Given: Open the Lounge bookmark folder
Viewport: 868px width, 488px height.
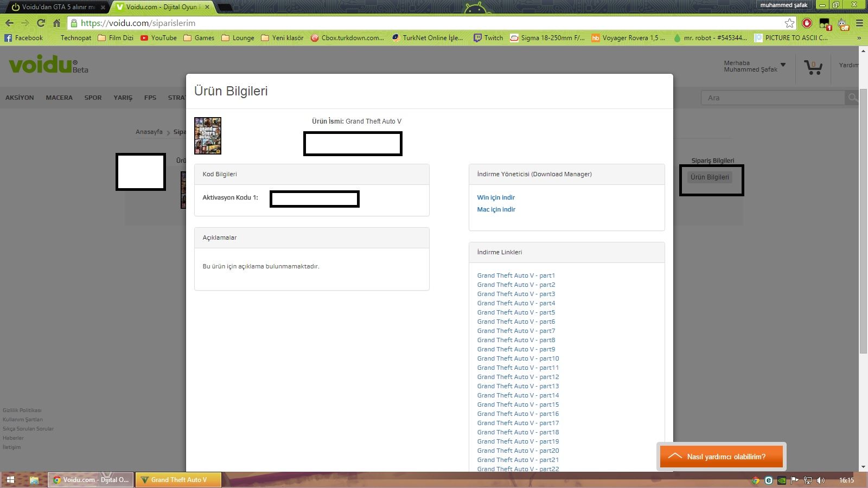Looking at the screenshot, I should [x=238, y=38].
